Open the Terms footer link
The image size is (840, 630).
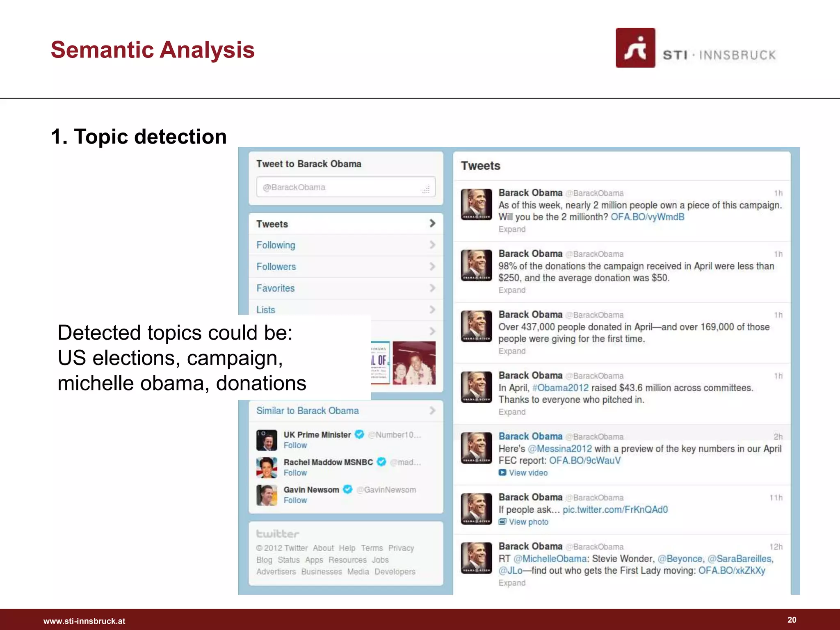(372, 548)
